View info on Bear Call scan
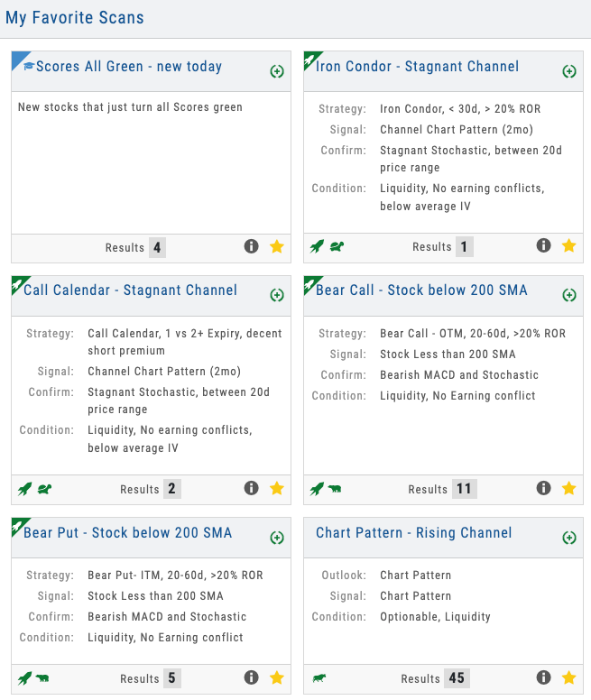This screenshot has height=700, width=591. pyautogui.click(x=543, y=488)
